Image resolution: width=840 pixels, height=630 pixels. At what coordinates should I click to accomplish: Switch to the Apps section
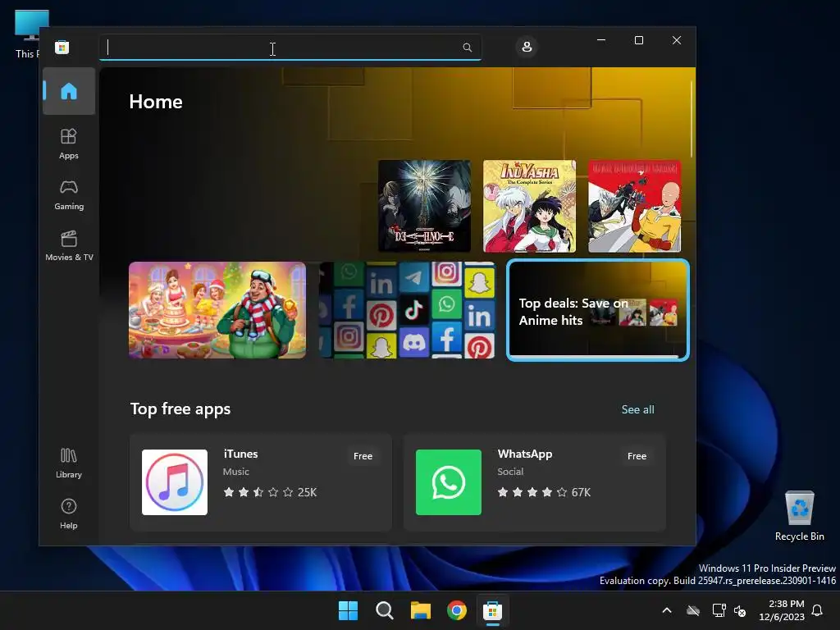coord(69,144)
